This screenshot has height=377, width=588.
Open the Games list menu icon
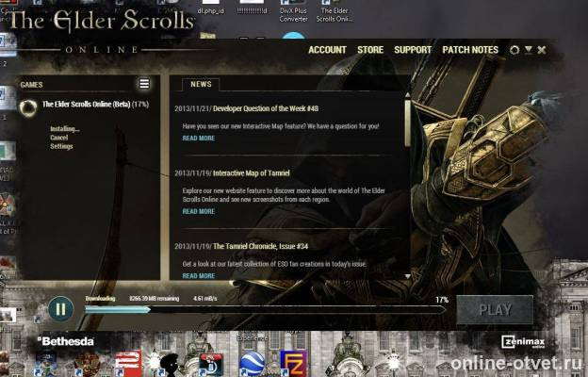coord(143,84)
